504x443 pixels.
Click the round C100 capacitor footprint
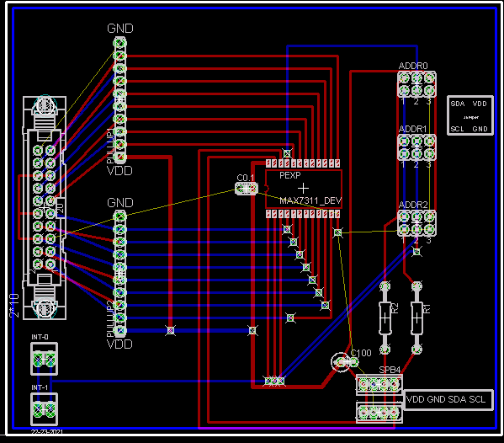341,362
